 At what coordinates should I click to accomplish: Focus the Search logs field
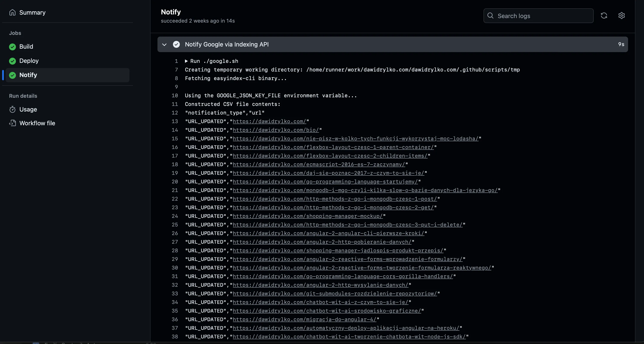[539, 16]
